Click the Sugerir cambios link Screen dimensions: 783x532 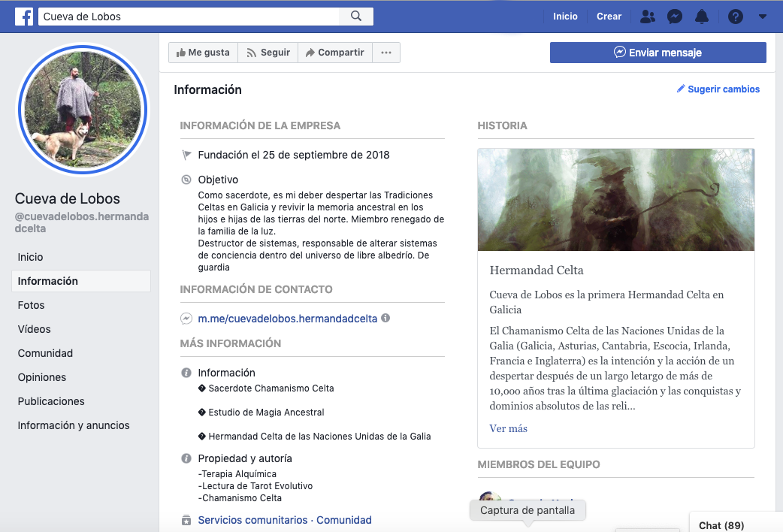(x=718, y=89)
